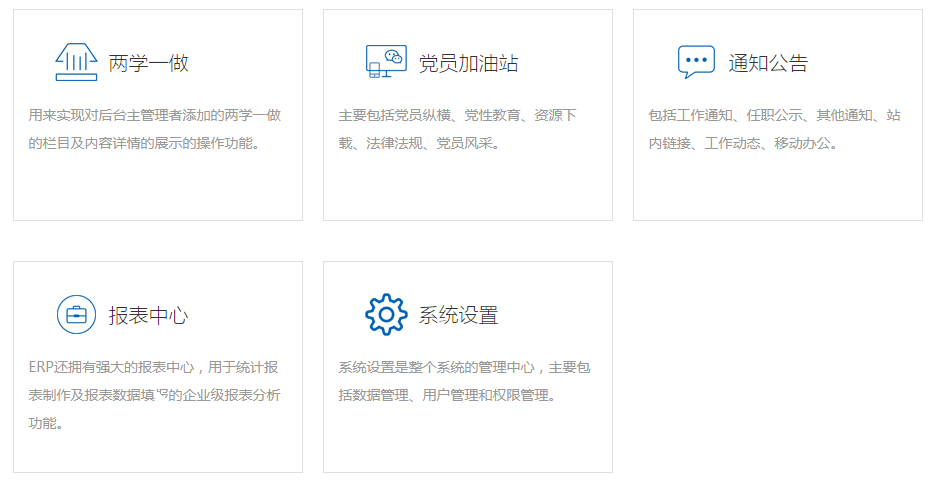This screenshot has height=484, width=931.
Task: Click the 两学一做 building icon
Action: click(x=76, y=63)
